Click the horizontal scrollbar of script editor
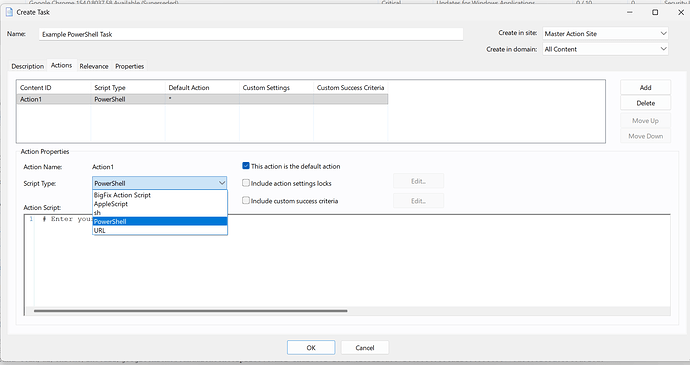 pos(191,311)
